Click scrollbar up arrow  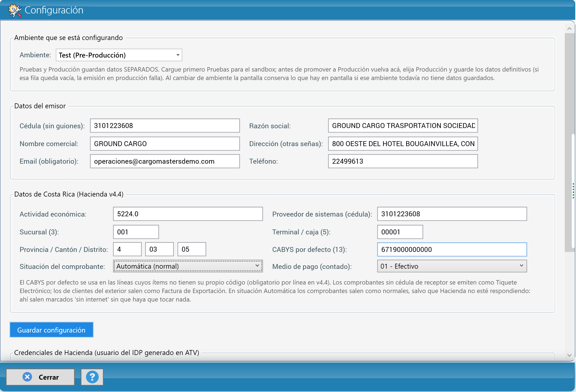pyautogui.click(x=569, y=29)
